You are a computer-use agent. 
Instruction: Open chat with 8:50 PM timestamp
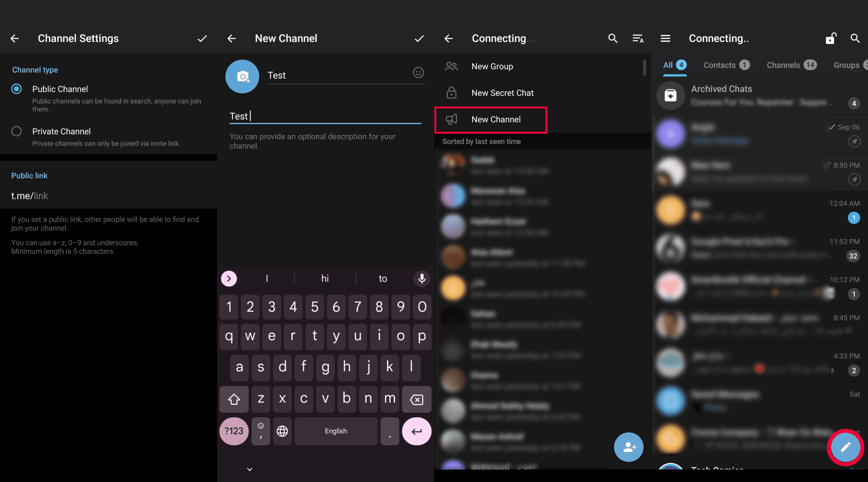tap(759, 172)
